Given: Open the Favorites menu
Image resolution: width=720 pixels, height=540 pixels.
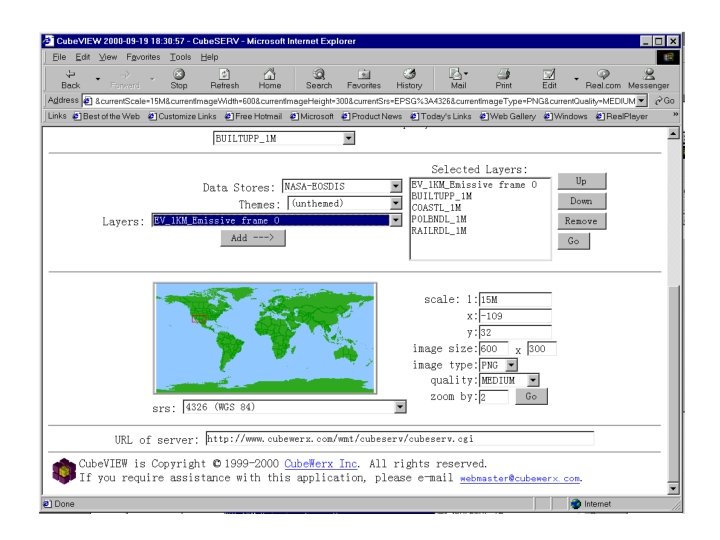Looking at the screenshot, I should pyautogui.click(x=143, y=57).
